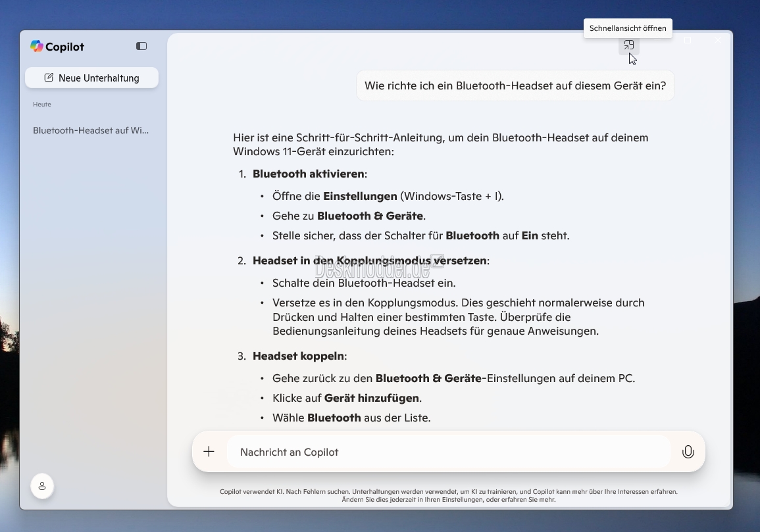
Task: Click 'Schalte dein Bluetooth-Headset ein.' line
Action: tap(364, 283)
